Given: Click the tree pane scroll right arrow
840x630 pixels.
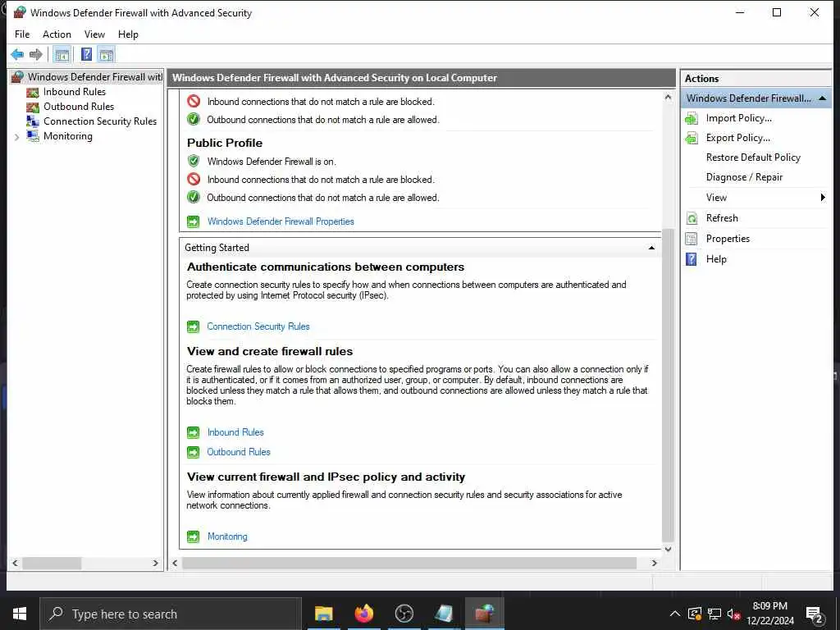Looking at the screenshot, I should tap(155, 563).
